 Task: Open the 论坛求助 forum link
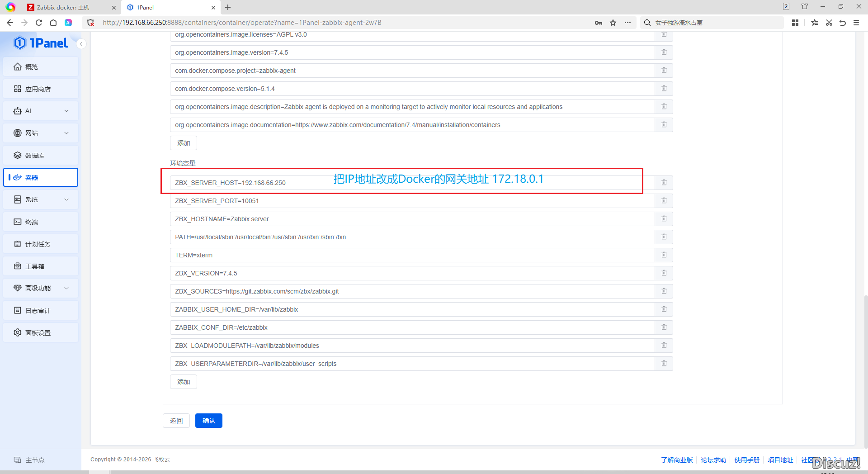click(x=713, y=460)
